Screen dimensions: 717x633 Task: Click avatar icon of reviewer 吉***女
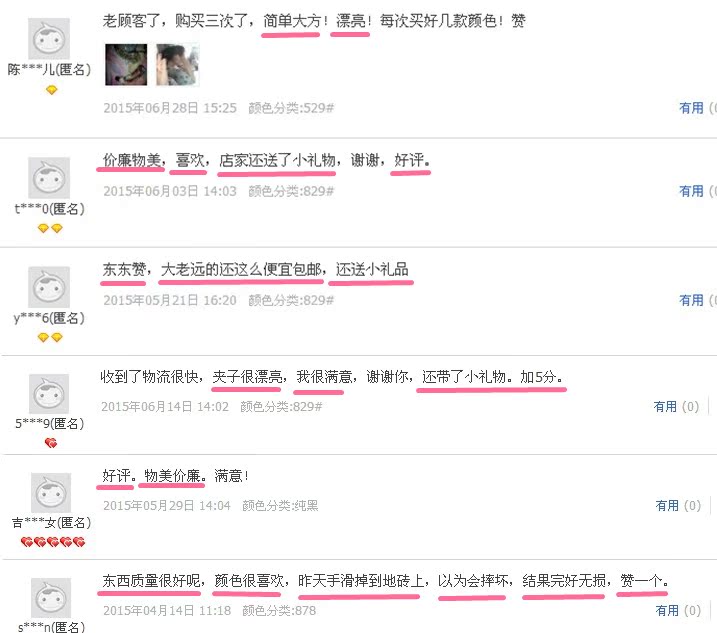(x=51, y=493)
